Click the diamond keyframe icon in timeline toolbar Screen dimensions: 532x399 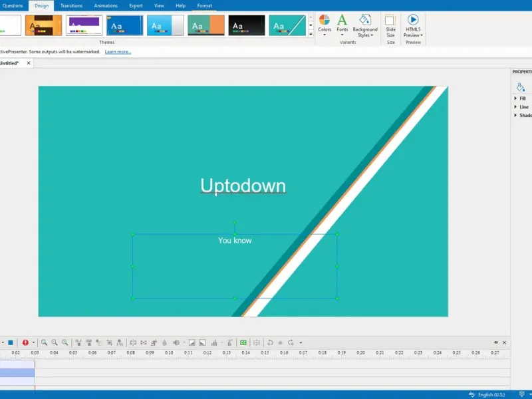[x=280, y=342]
